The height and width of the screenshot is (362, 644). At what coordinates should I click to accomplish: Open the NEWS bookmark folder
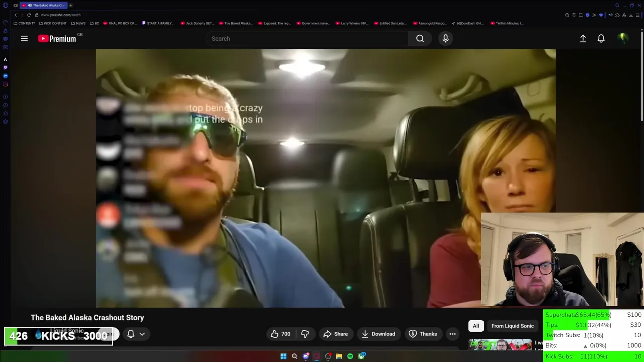point(78,23)
